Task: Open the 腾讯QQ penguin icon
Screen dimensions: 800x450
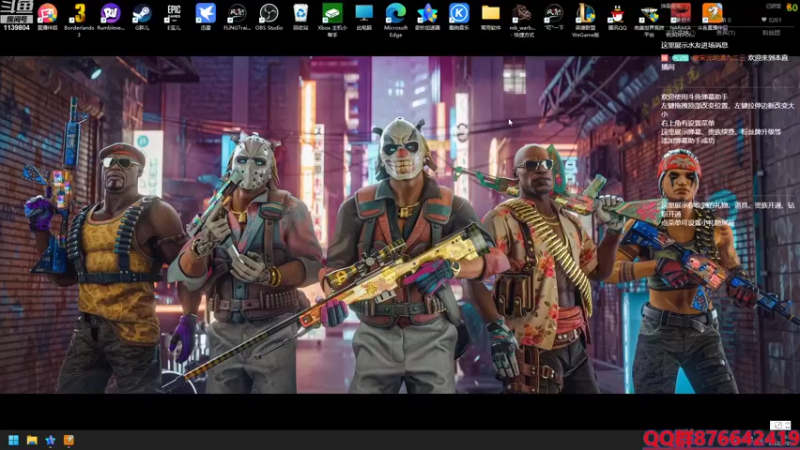Action: click(617, 16)
